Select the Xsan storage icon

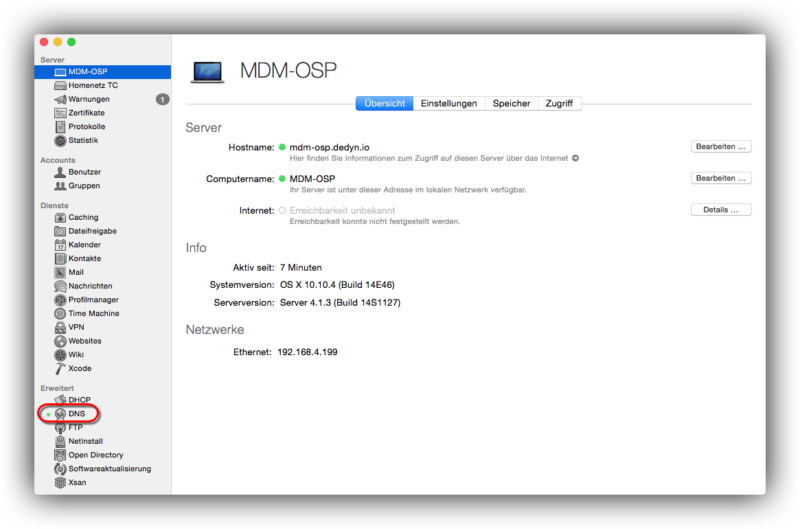(x=60, y=483)
